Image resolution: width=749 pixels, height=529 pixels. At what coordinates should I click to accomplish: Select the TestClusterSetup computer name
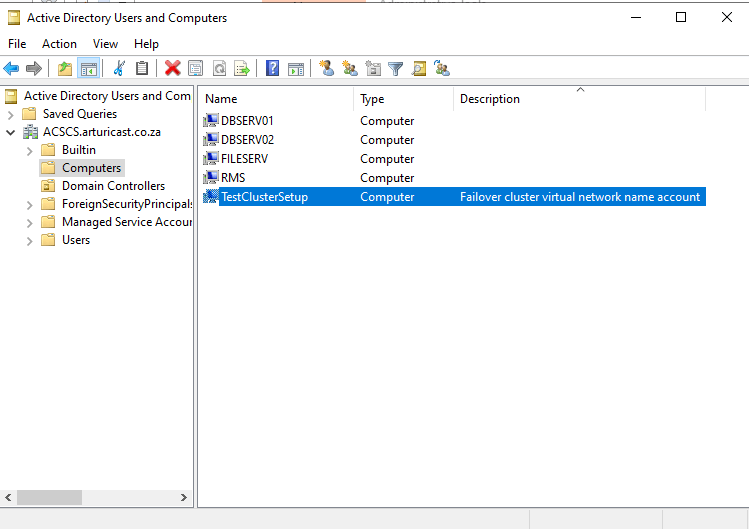(265, 197)
